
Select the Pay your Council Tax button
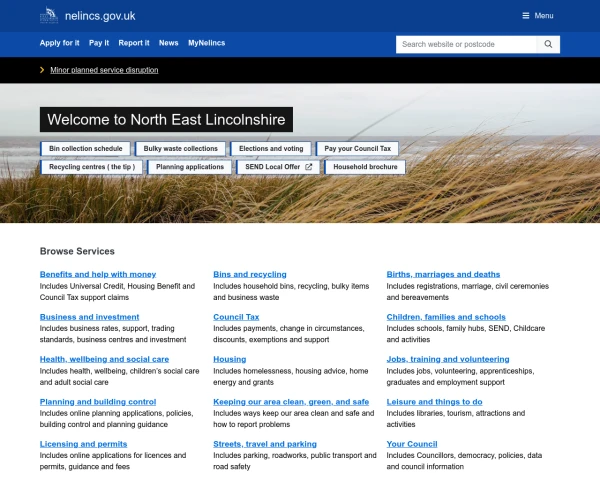(356, 148)
